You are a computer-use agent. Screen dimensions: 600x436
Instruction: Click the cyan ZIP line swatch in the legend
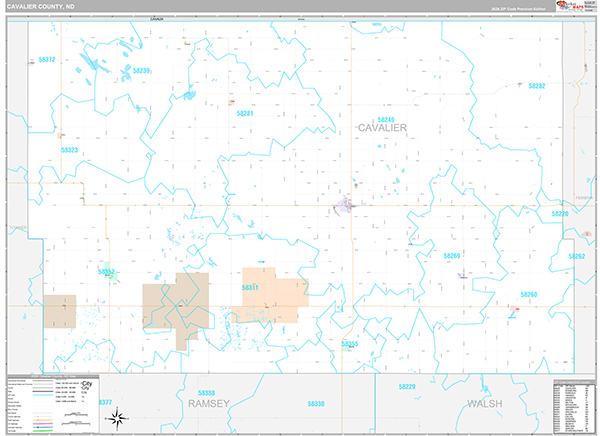coord(43,395)
